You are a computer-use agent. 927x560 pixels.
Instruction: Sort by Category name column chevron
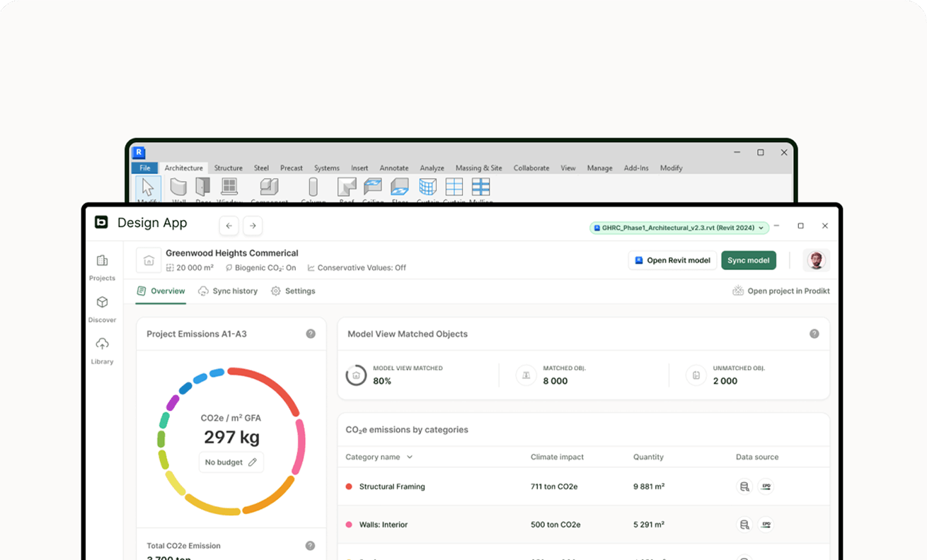click(410, 457)
